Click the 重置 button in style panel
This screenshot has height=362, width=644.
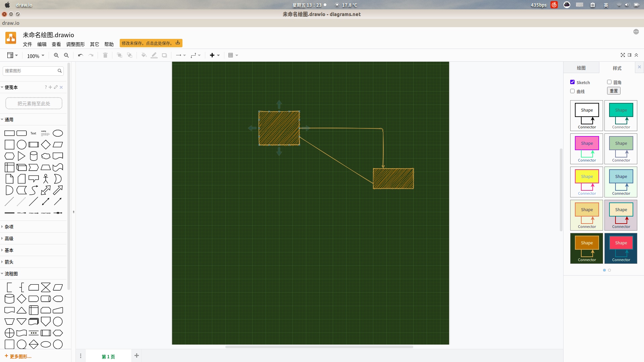(614, 90)
